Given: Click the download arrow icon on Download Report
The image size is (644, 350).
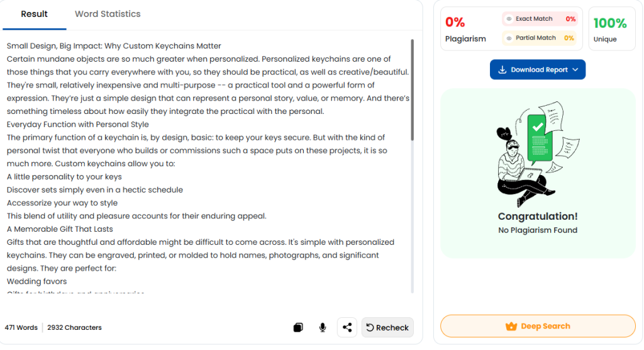Looking at the screenshot, I should tap(502, 70).
